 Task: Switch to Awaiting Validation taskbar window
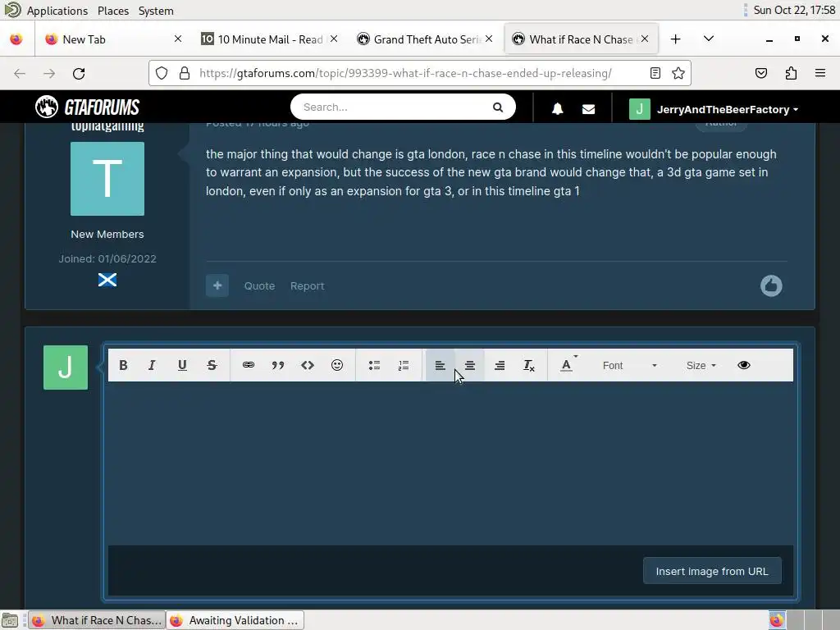pos(235,620)
